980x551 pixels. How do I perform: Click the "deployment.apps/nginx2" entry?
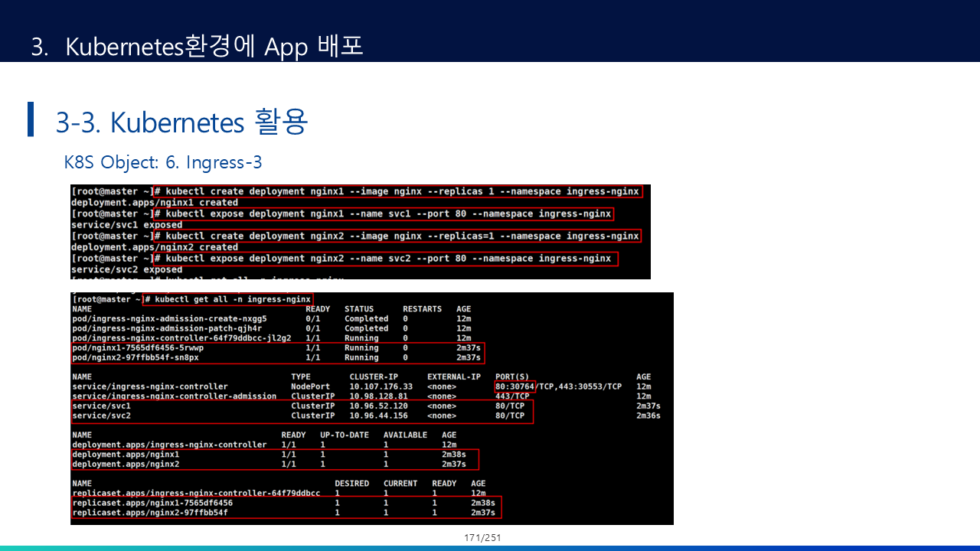[126, 464]
